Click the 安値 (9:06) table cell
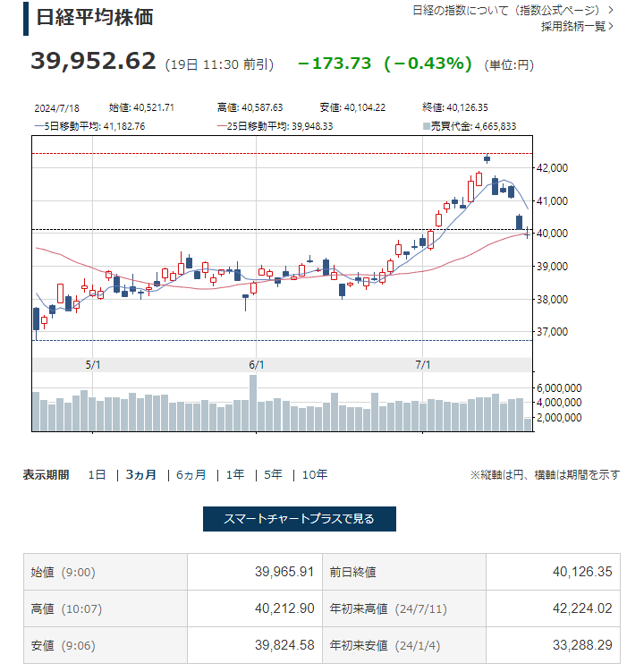This screenshot has width=627, height=672. [106, 645]
